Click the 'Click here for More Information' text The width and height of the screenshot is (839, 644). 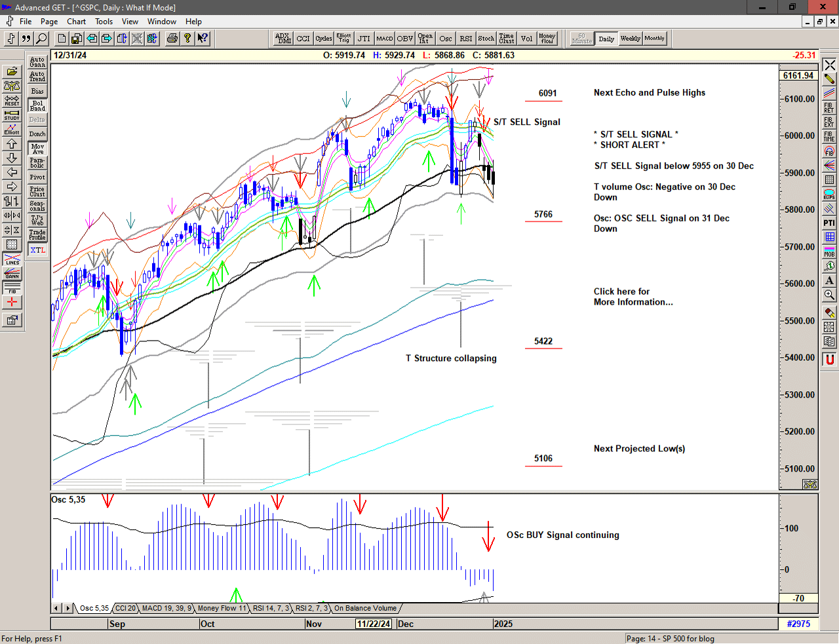pos(633,297)
